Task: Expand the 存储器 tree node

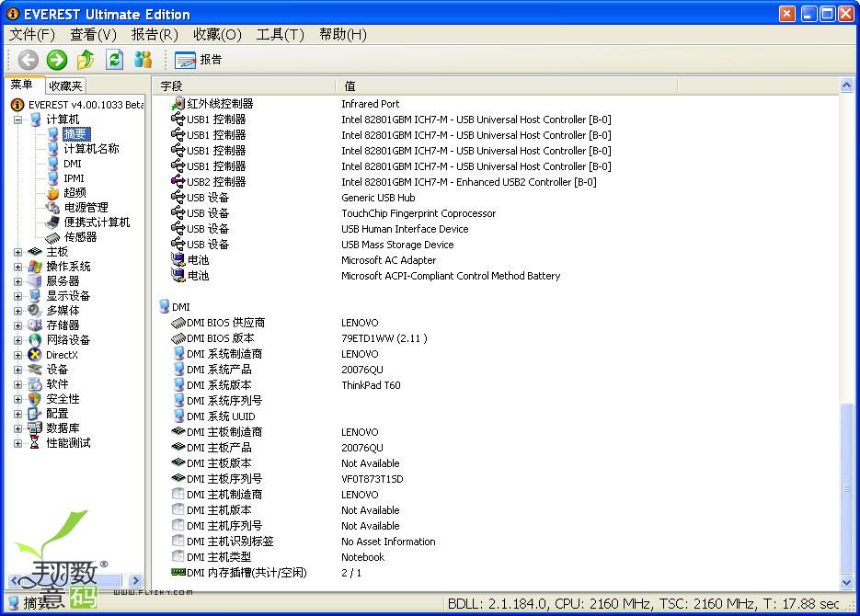Action: (x=18, y=325)
